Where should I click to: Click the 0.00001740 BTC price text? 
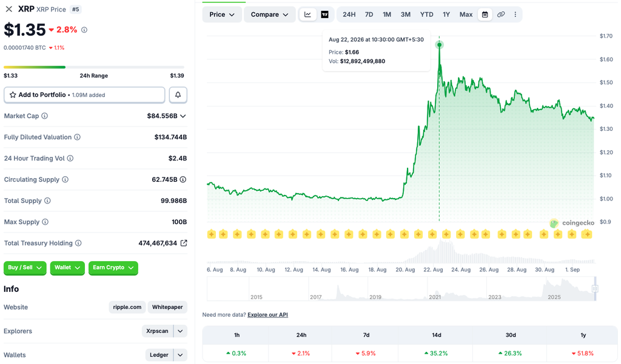click(24, 48)
